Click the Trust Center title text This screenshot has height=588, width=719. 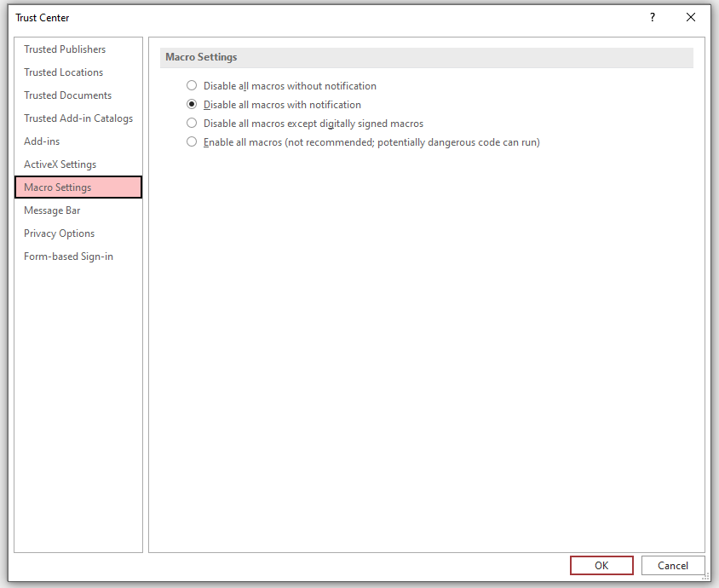coord(43,18)
